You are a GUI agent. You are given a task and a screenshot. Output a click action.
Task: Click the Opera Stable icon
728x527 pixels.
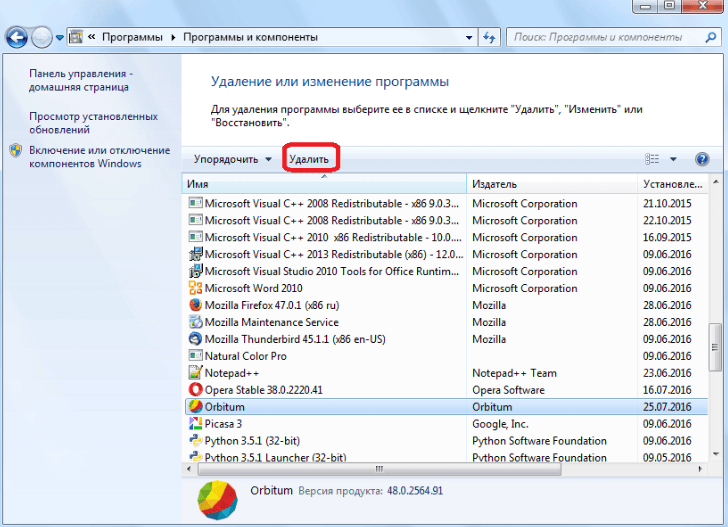[195, 390]
